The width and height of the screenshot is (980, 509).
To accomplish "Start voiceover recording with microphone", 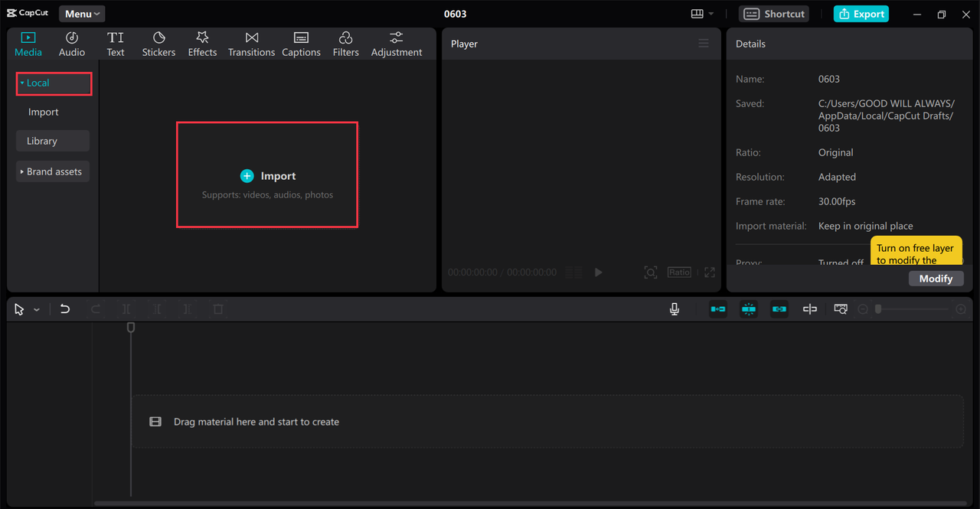I will tap(675, 309).
